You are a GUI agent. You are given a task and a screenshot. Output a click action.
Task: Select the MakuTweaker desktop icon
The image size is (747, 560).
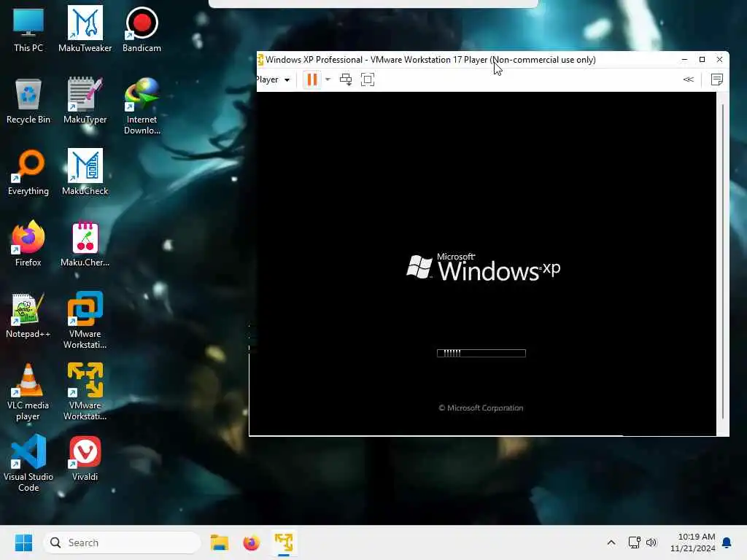point(85,29)
